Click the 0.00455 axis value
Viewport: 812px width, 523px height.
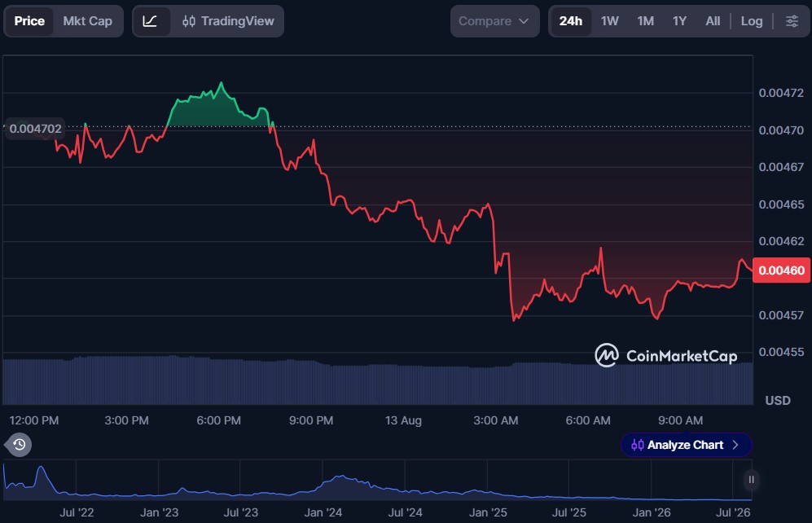tap(781, 352)
